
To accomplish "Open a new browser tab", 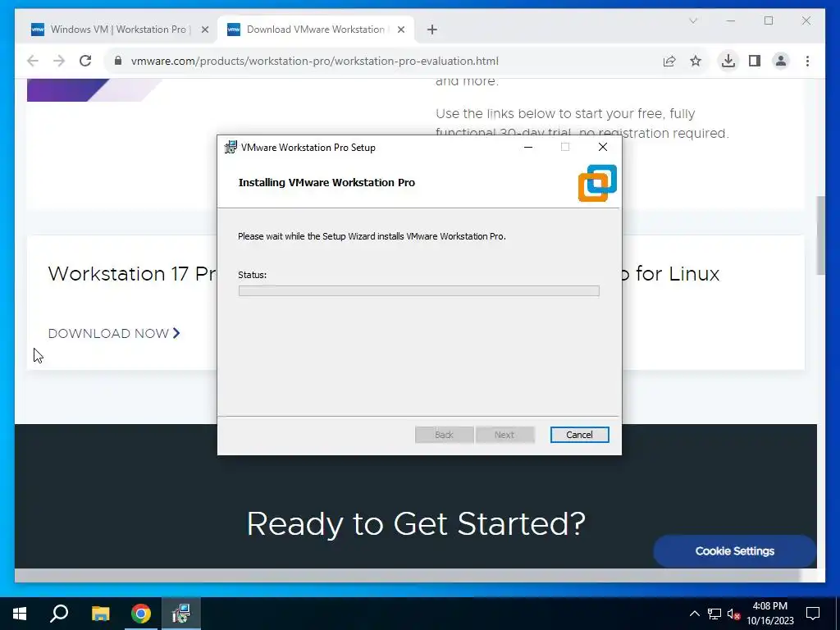I will click(x=431, y=30).
